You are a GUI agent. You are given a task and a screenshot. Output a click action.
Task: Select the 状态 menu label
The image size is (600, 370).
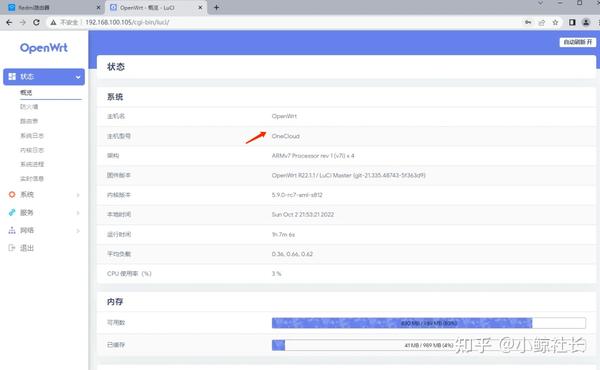pos(27,77)
